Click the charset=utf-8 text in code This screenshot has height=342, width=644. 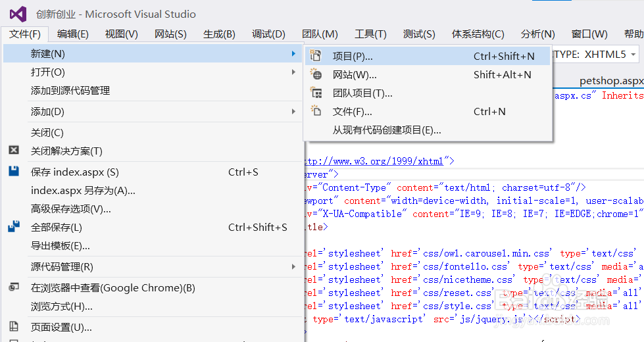pos(536,187)
